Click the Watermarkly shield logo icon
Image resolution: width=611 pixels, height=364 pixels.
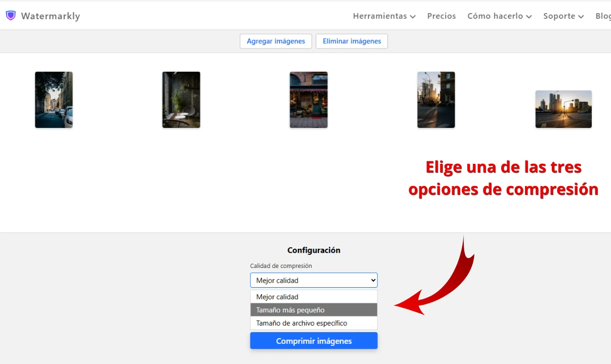(11, 16)
